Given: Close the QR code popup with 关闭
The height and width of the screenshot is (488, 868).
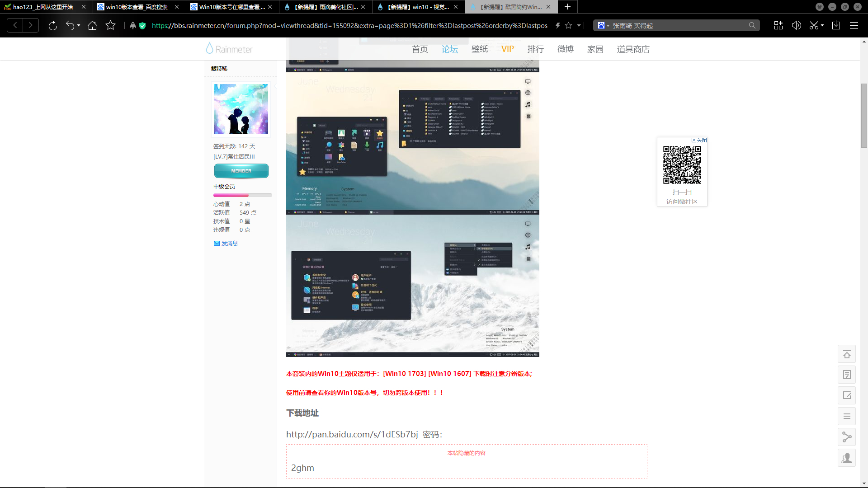Looking at the screenshot, I should pos(699,140).
